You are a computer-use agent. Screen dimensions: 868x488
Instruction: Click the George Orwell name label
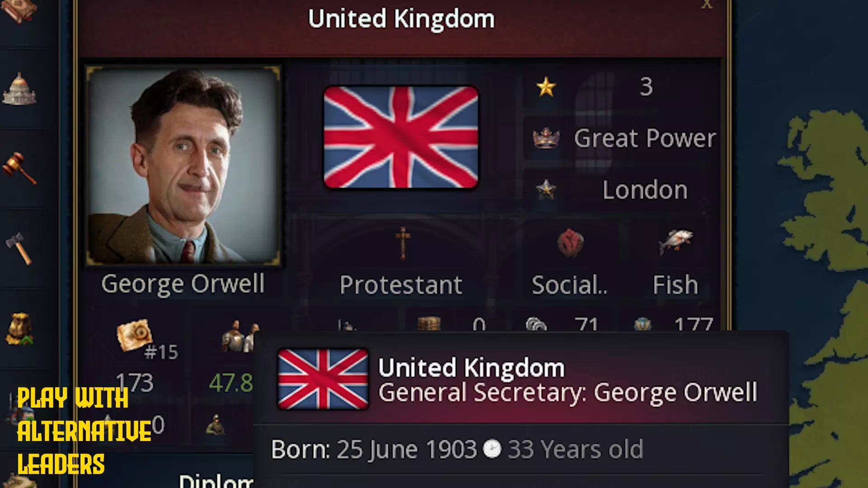(183, 284)
